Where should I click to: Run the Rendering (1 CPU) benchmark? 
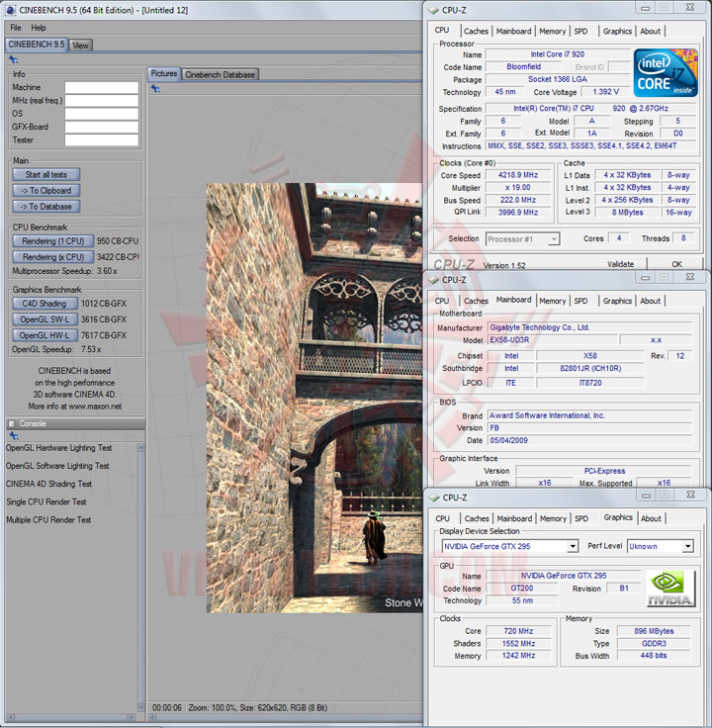(53, 241)
